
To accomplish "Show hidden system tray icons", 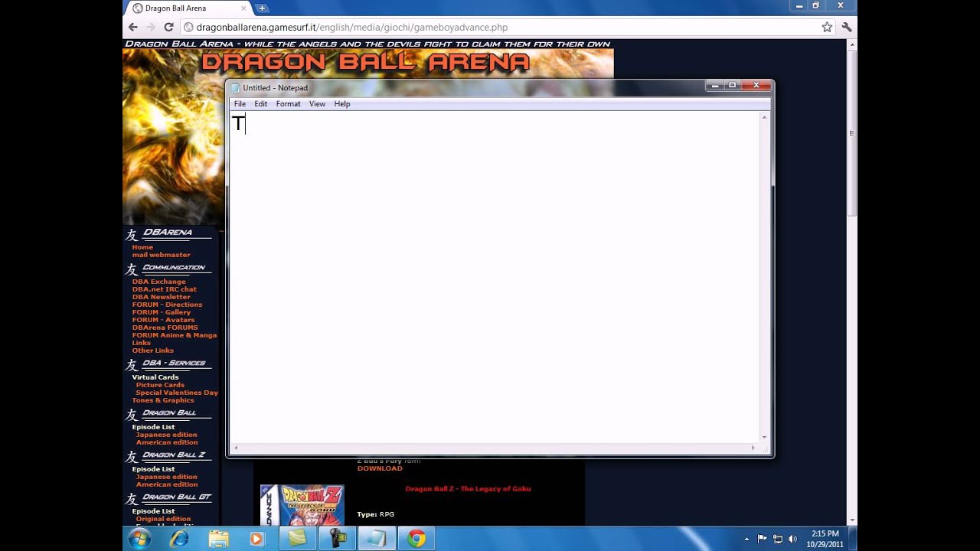I will (746, 539).
